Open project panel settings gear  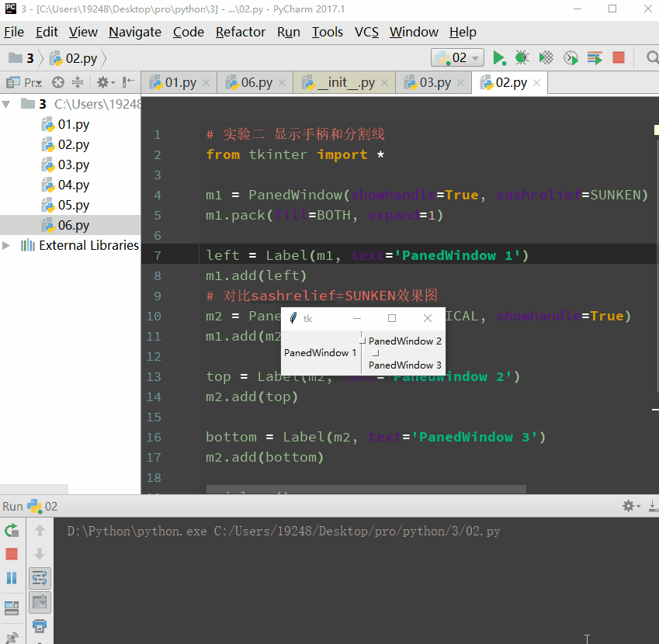click(105, 82)
